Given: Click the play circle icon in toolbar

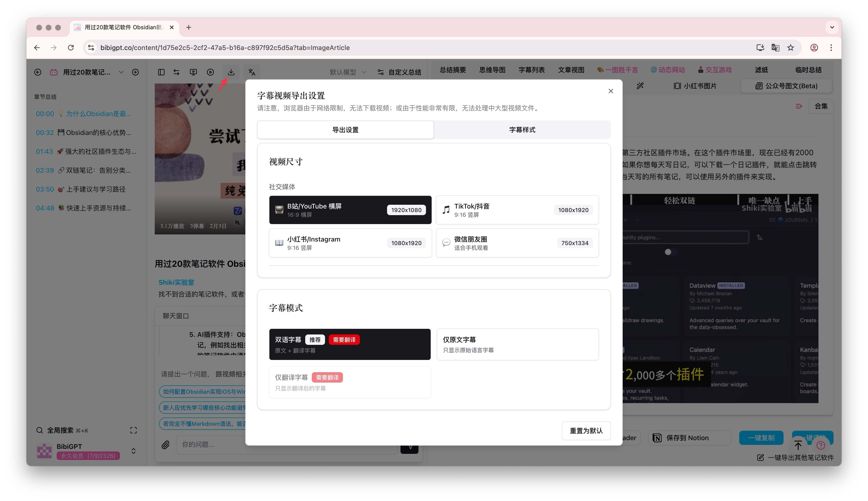Looking at the screenshot, I should [210, 72].
